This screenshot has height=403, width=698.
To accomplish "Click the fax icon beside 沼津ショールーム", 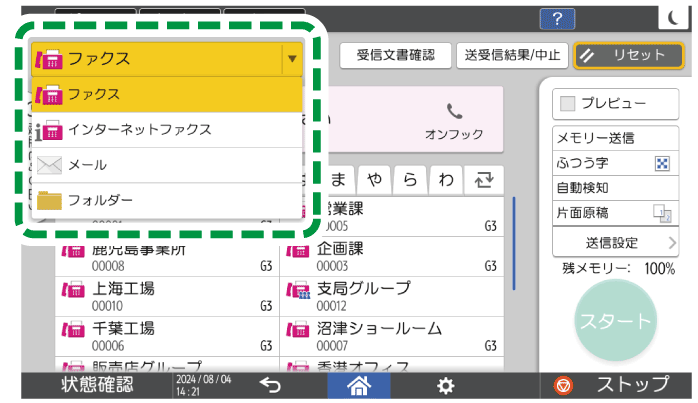I will coord(298,330).
